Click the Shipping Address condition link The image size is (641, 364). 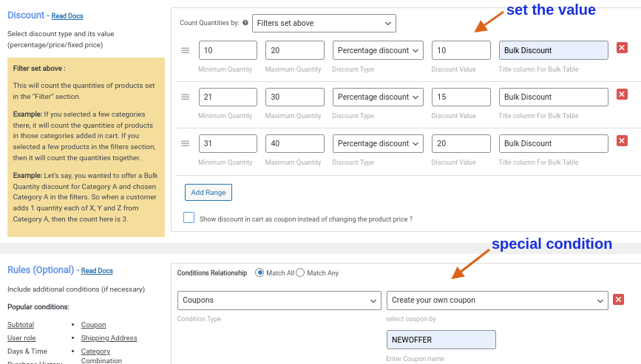(x=109, y=338)
